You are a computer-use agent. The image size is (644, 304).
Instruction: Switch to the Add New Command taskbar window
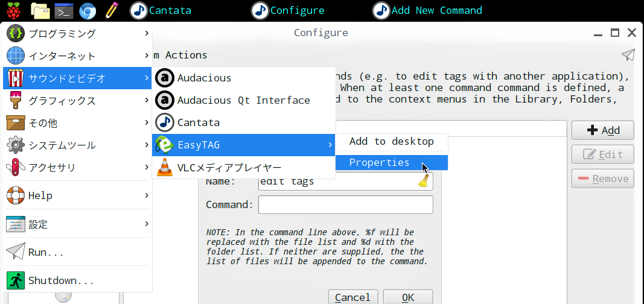[427, 11]
